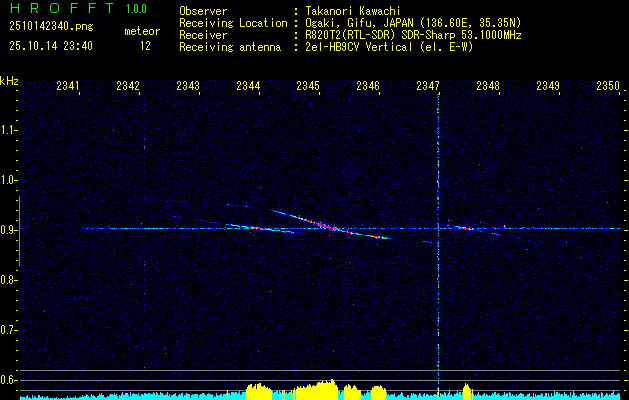This screenshot has height=400, width=629.
Task: Click the Receiving antenna label
Action: [230, 47]
